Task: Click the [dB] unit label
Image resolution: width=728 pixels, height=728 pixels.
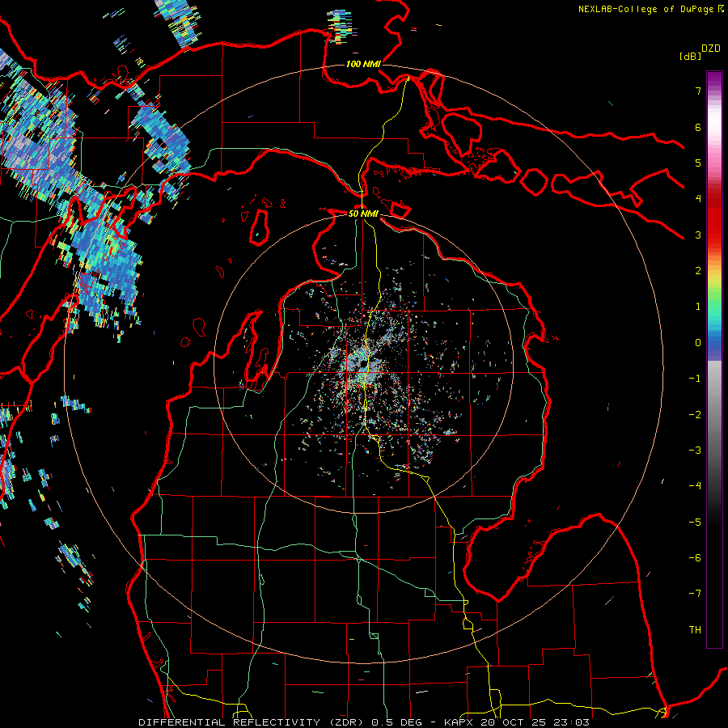Action: point(691,56)
